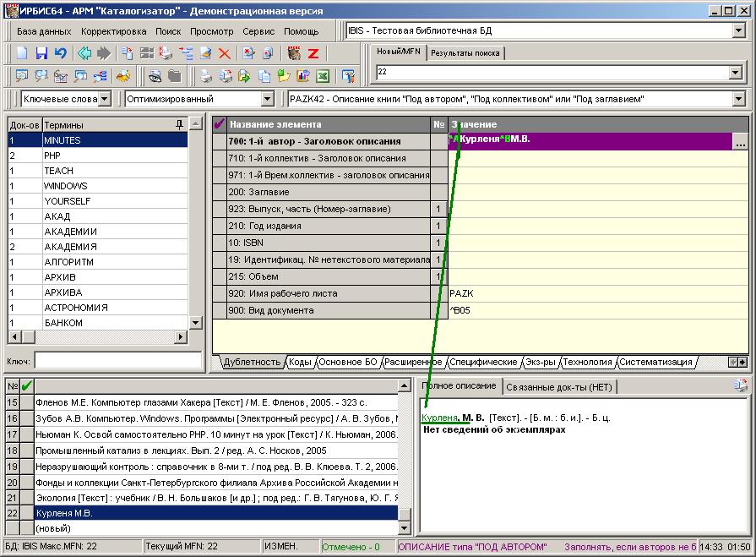Click the red X delete record icon

point(225,53)
